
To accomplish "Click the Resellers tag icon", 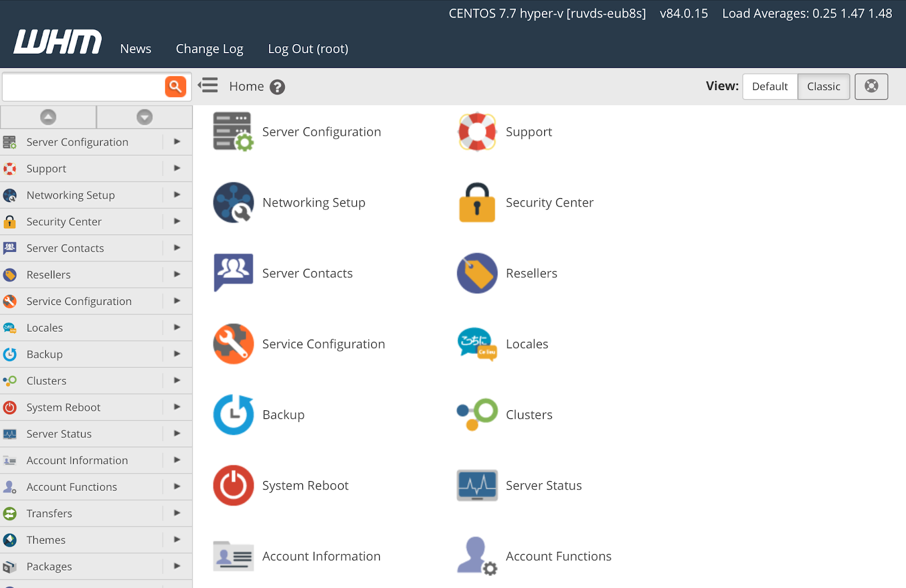I will 477,273.
